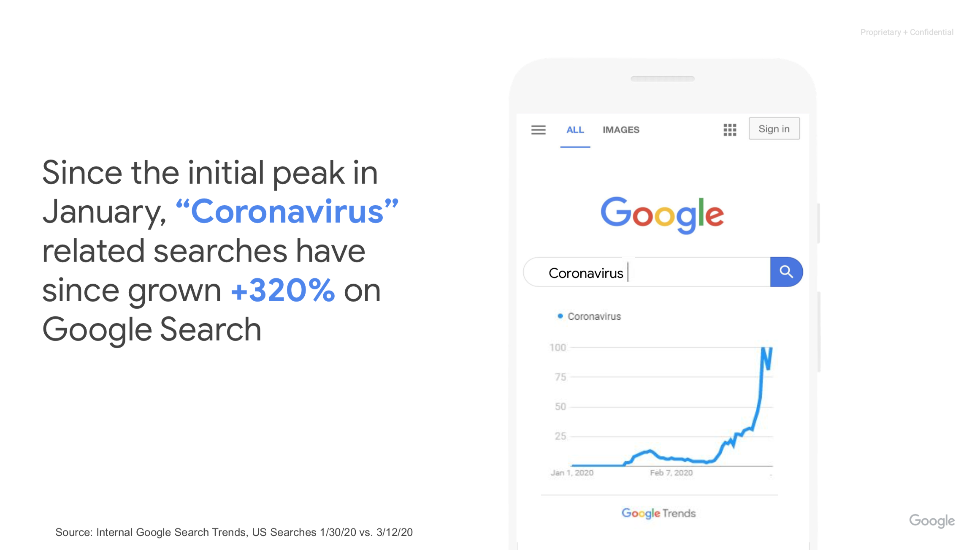Click the Coronavirus search input field
Screen dimensions: 980x550
pos(647,272)
